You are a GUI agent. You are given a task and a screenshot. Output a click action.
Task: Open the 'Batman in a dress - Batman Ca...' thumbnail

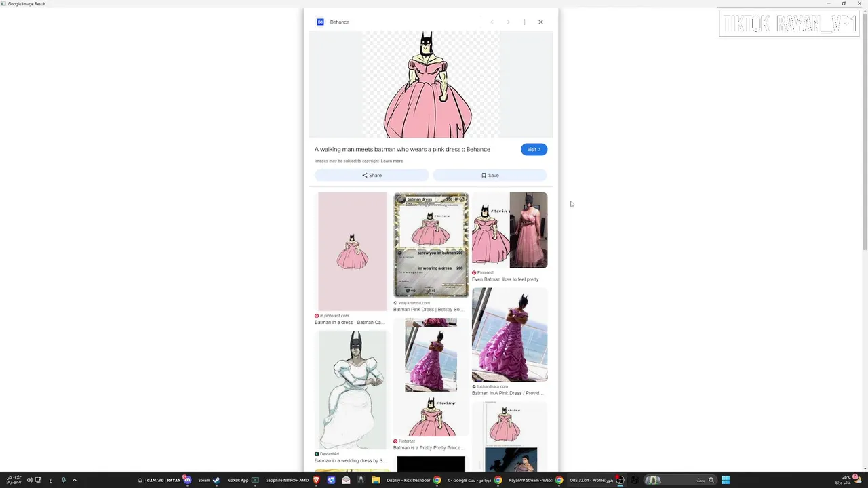[x=352, y=251]
